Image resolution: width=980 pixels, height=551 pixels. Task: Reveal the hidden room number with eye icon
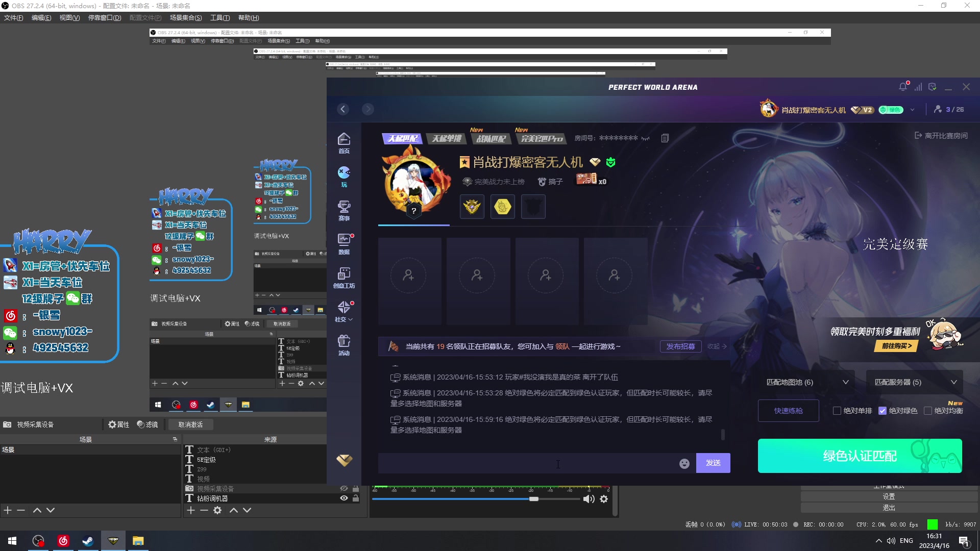pos(646,138)
